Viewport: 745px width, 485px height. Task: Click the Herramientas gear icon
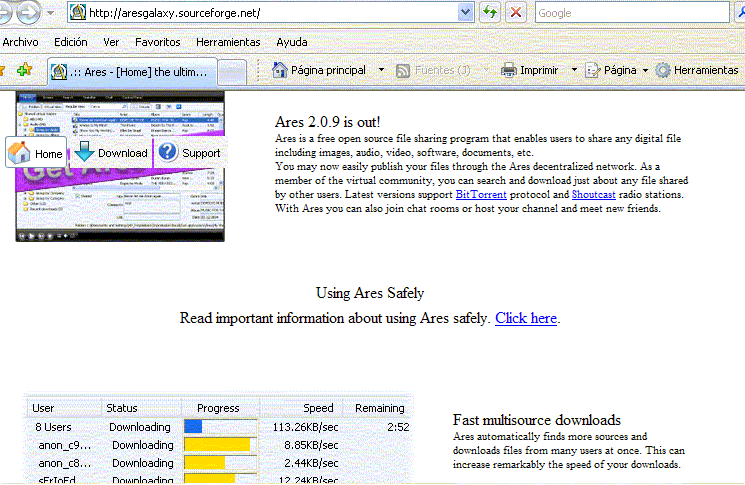[663, 70]
